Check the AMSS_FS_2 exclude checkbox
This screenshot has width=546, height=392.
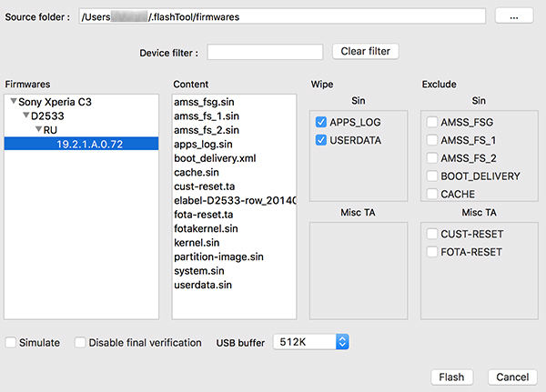(431, 158)
